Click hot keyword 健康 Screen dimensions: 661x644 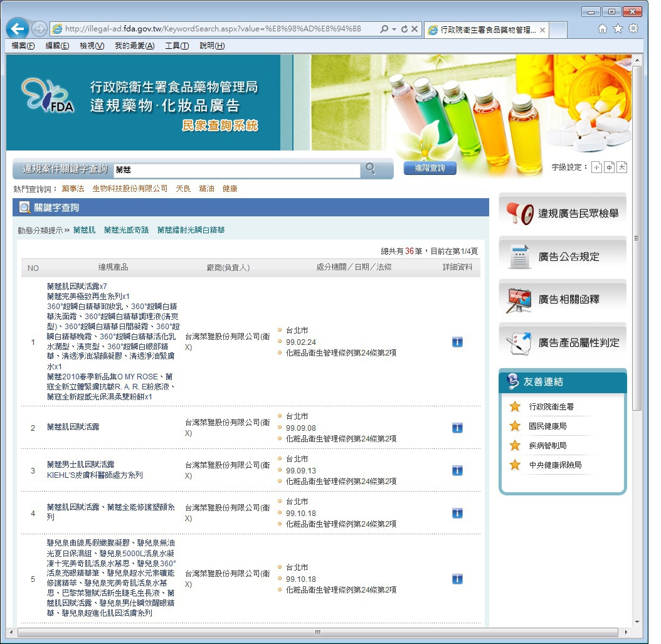[x=230, y=189]
